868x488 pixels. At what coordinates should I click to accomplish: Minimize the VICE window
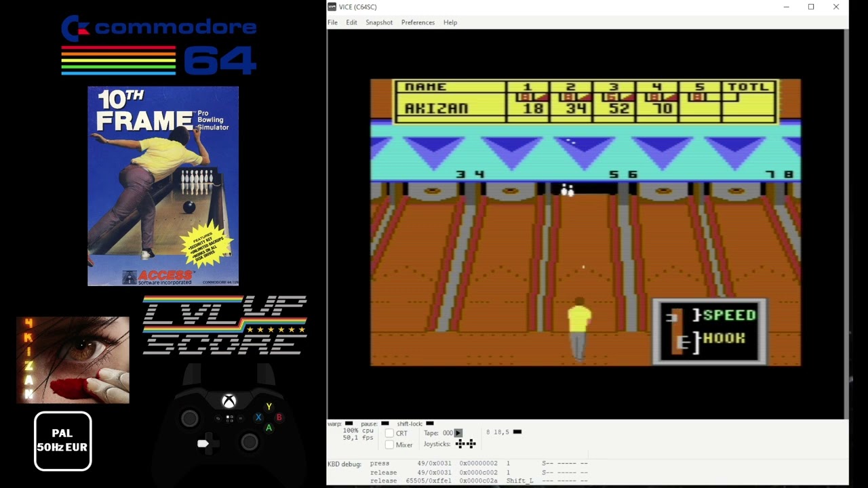coord(786,7)
